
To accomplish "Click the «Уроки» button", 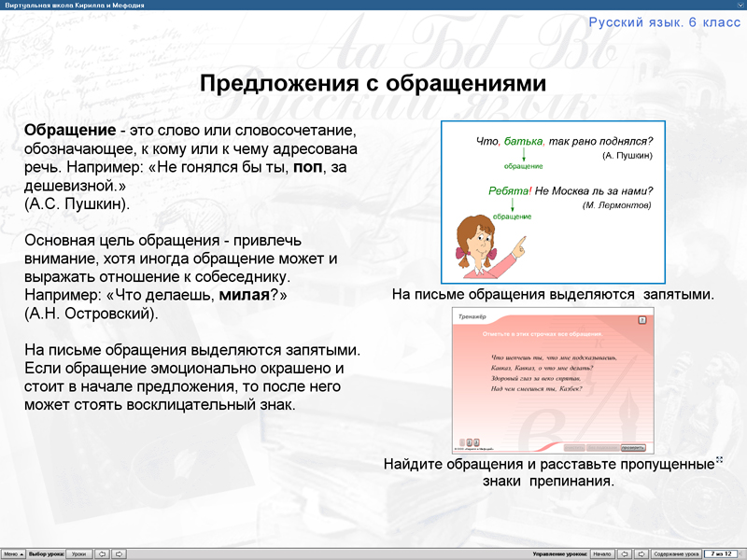I will [78, 553].
